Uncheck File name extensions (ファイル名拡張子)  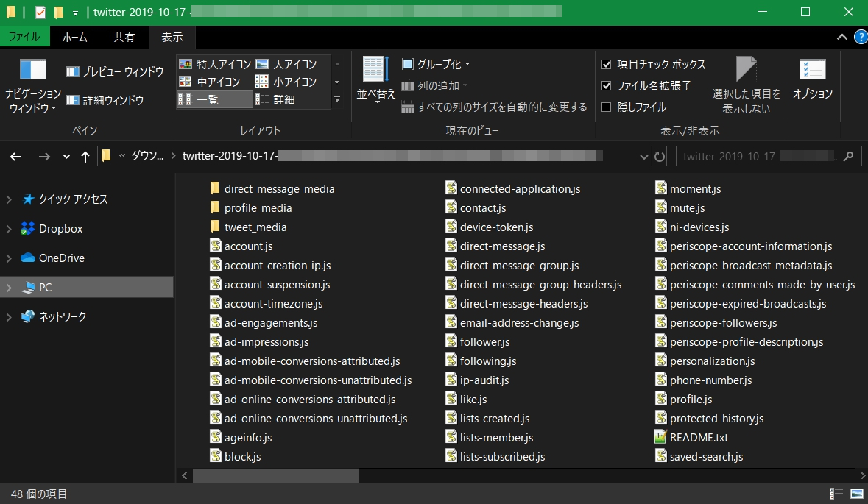[606, 86]
